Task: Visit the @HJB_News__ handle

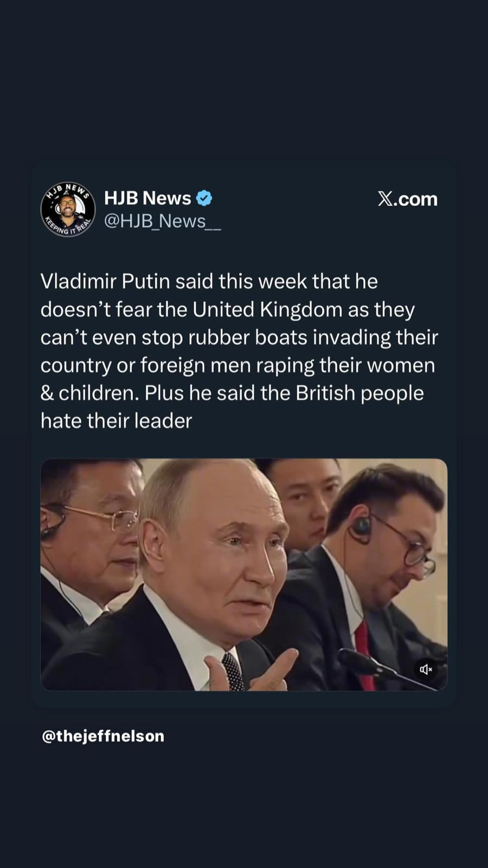Action: click(x=162, y=221)
